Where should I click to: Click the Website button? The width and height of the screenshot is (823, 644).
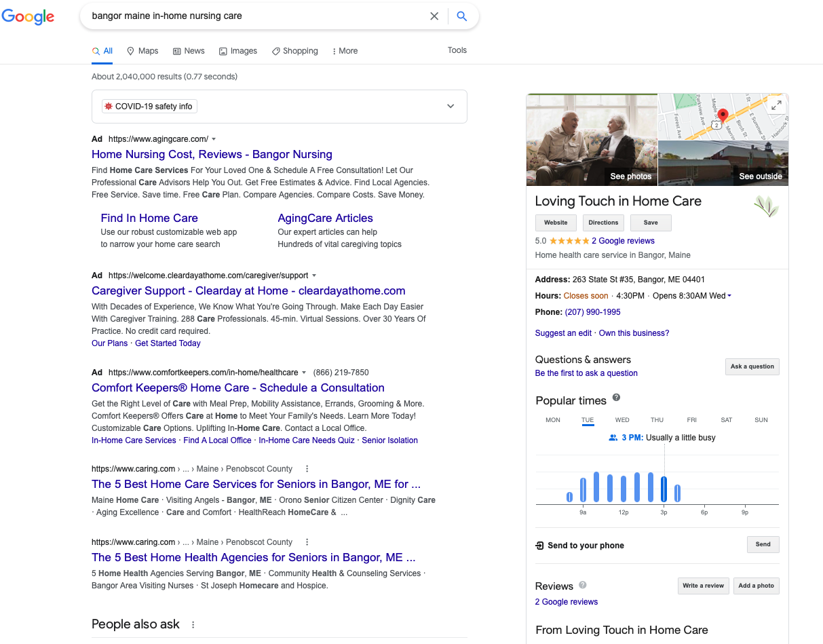[556, 223]
